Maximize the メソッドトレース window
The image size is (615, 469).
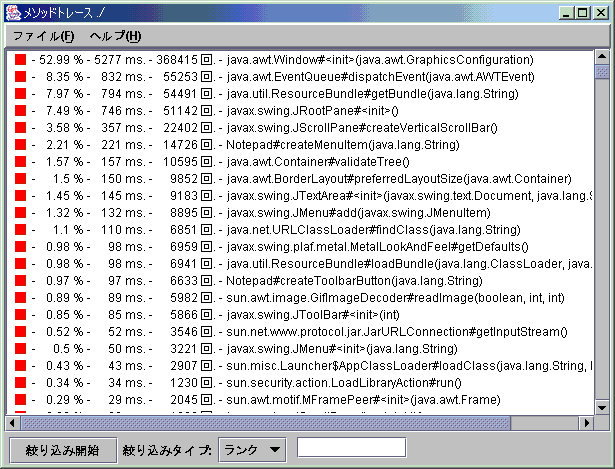[583, 13]
